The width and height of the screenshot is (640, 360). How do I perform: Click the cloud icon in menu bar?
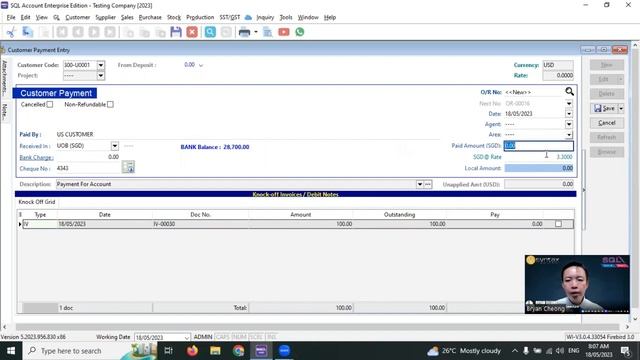248,18
